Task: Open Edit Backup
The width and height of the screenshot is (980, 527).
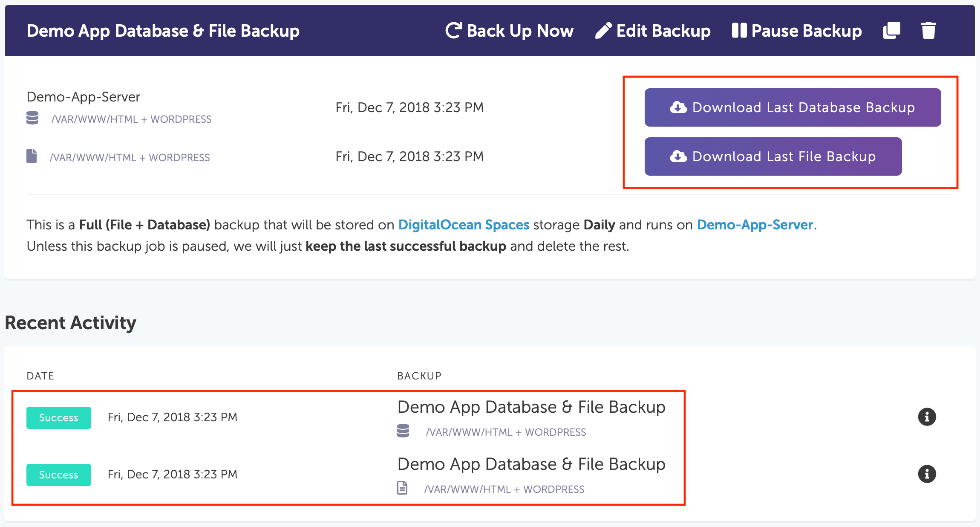Action: [653, 31]
